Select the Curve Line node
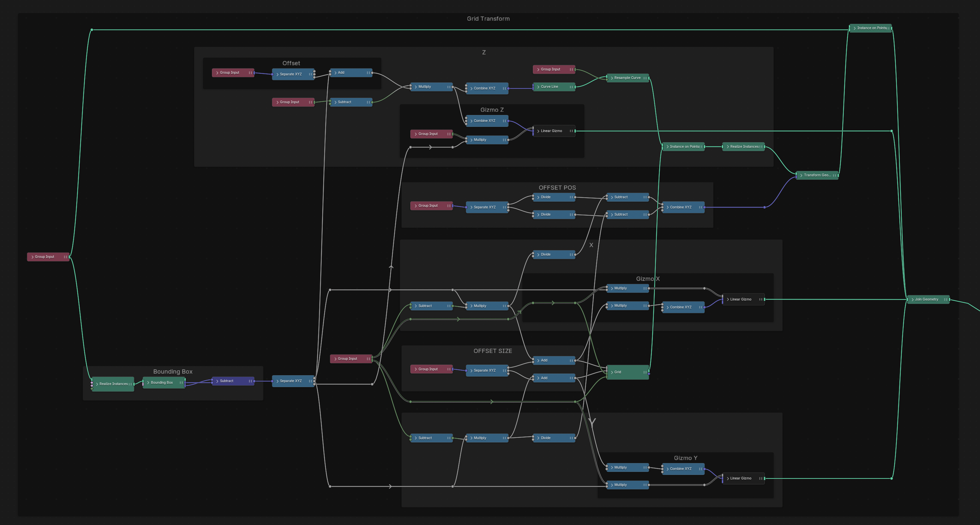Image resolution: width=980 pixels, height=525 pixels. (554, 87)
